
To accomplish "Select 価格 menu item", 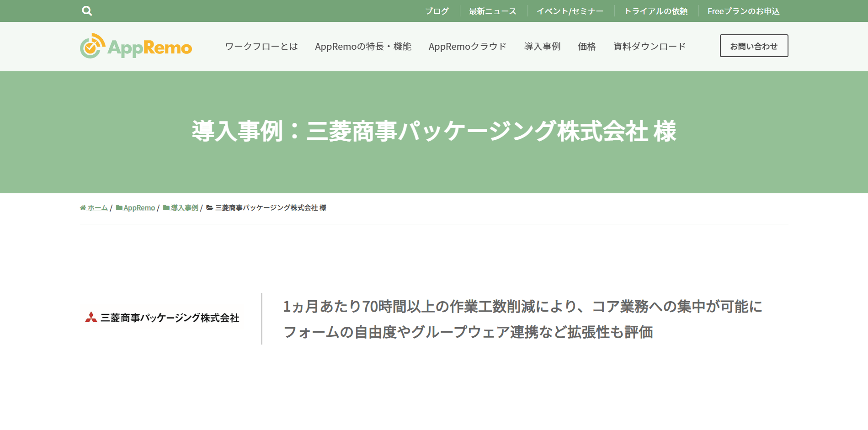I will click(587, 46).
